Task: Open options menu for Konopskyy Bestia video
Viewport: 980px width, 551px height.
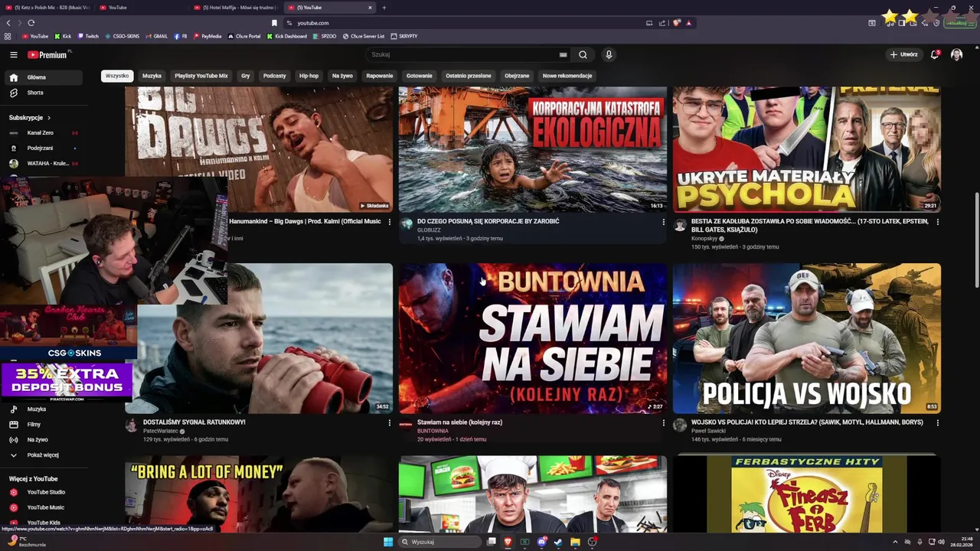Action: [x=937, y=222]
